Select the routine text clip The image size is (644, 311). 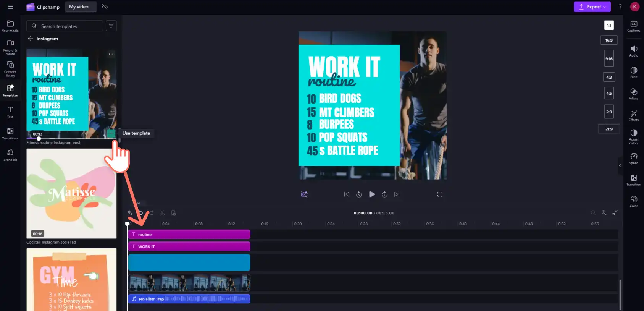coord(189,235)
